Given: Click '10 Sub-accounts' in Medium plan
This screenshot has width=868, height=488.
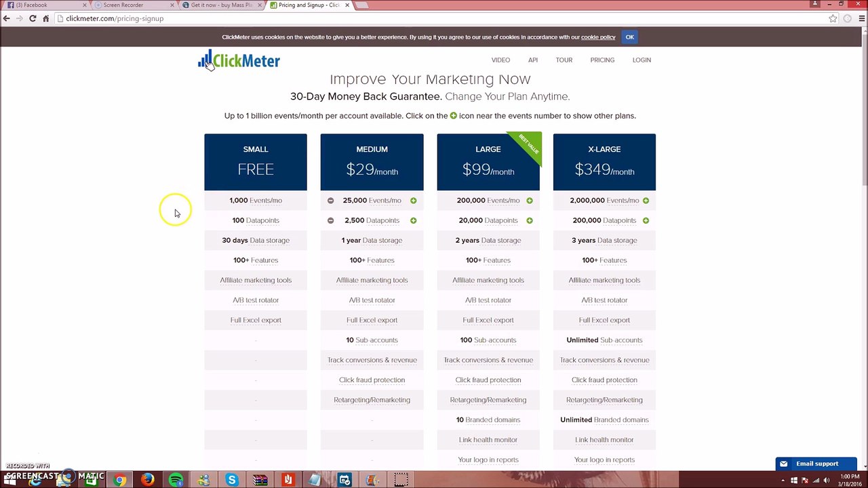Looking at the screenshot, I should click(372, 340).
